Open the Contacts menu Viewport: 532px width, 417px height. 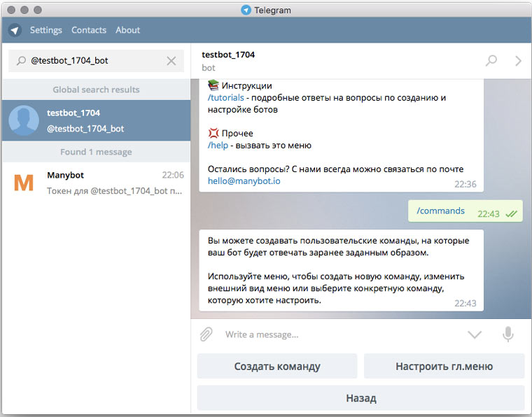pos(89,30)
